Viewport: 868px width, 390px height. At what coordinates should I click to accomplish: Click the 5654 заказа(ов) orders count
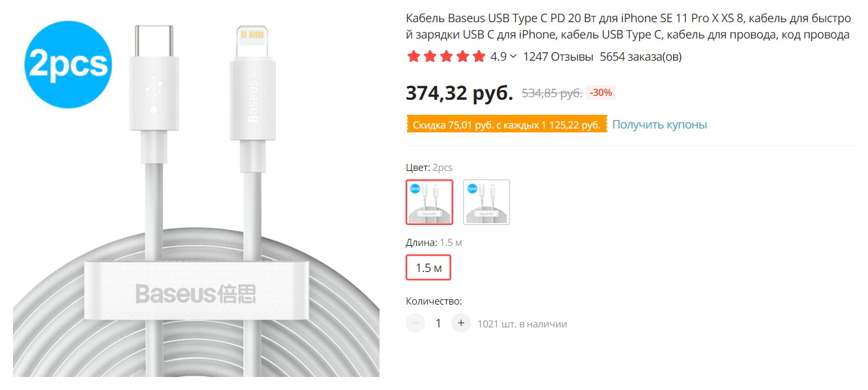coord(640,57)
